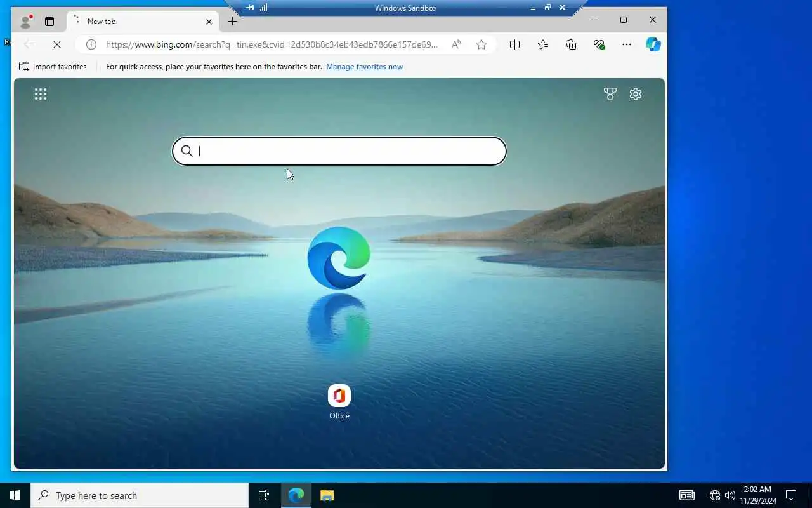Select Microsoft Edge on the taskbar

[x=296, y=495]
